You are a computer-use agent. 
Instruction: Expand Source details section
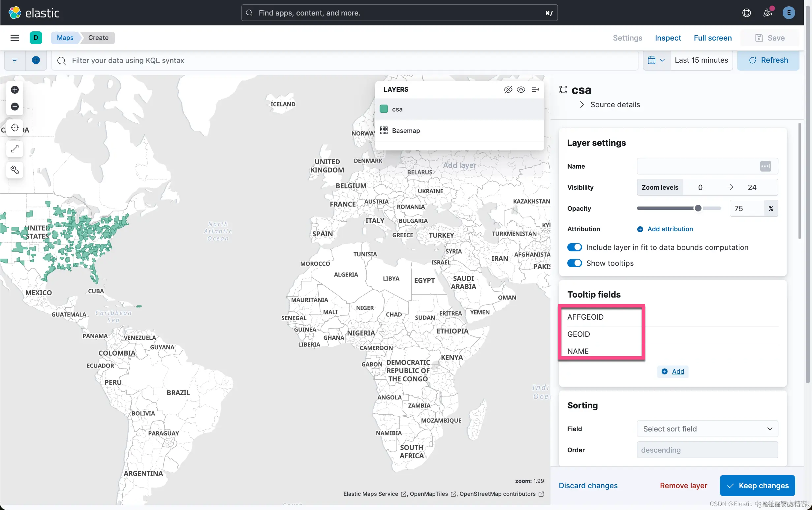tap(610, 105)
